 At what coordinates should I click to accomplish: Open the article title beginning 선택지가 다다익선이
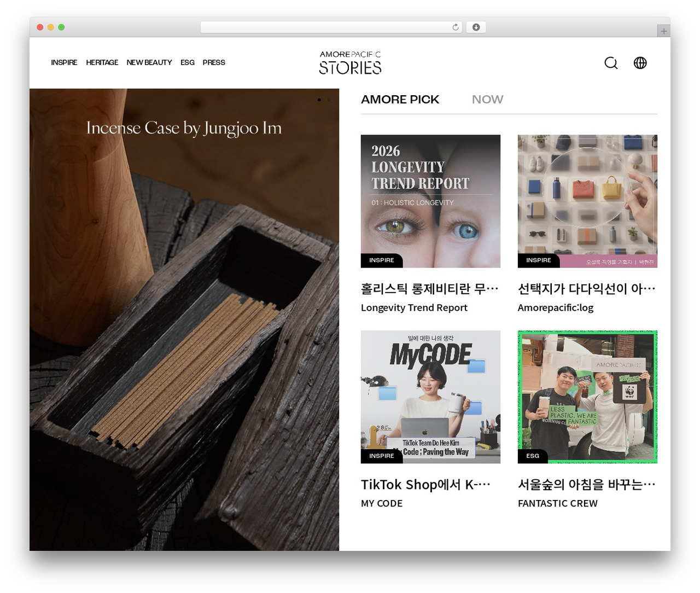point(587,288)
